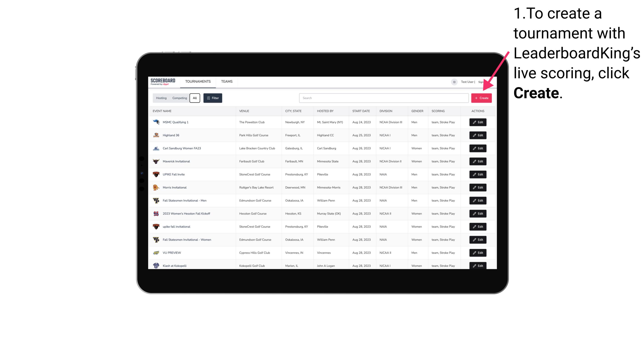Image resolution: width=644 pixels, height=346 pixels.
Task: Click the Test User account label
Action: tap(467, 82)
